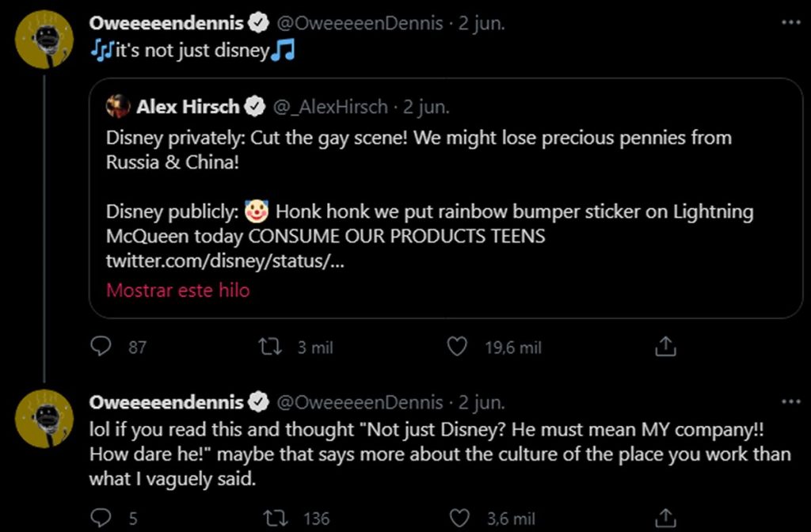
Task: Click the Alex Hirsch display name
Action: coord(188,106)
